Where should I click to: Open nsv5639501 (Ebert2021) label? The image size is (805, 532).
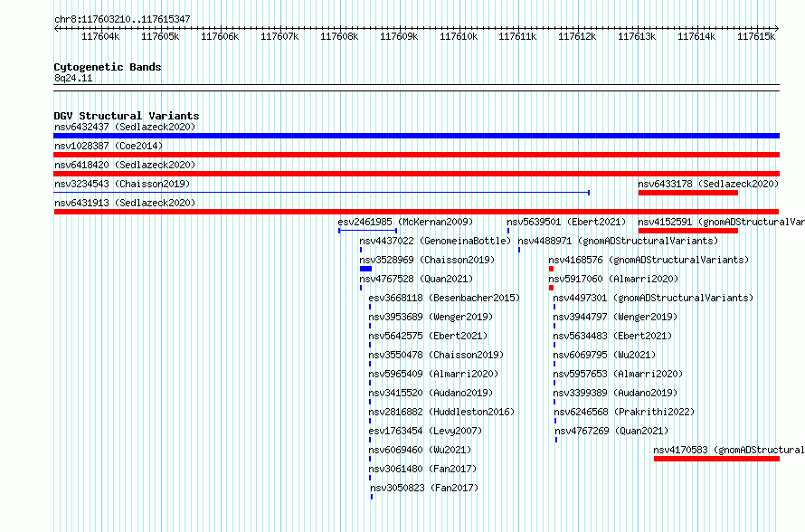(x=566, y=222)
